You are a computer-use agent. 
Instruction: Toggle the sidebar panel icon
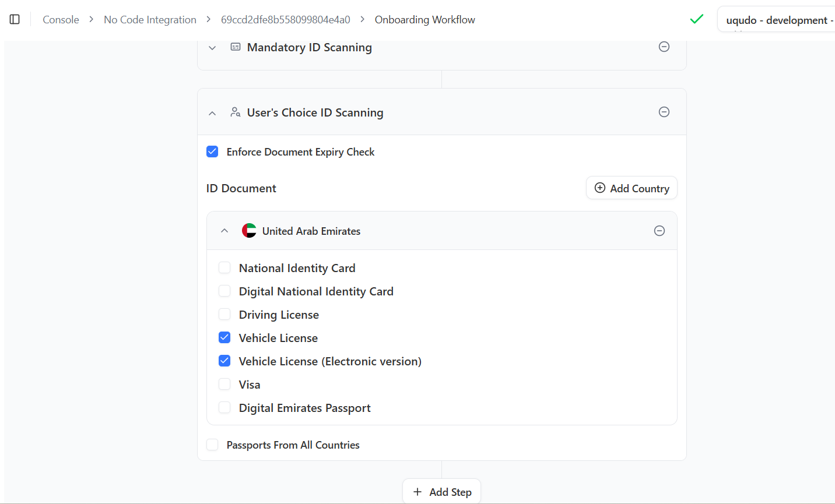point(15,20)
